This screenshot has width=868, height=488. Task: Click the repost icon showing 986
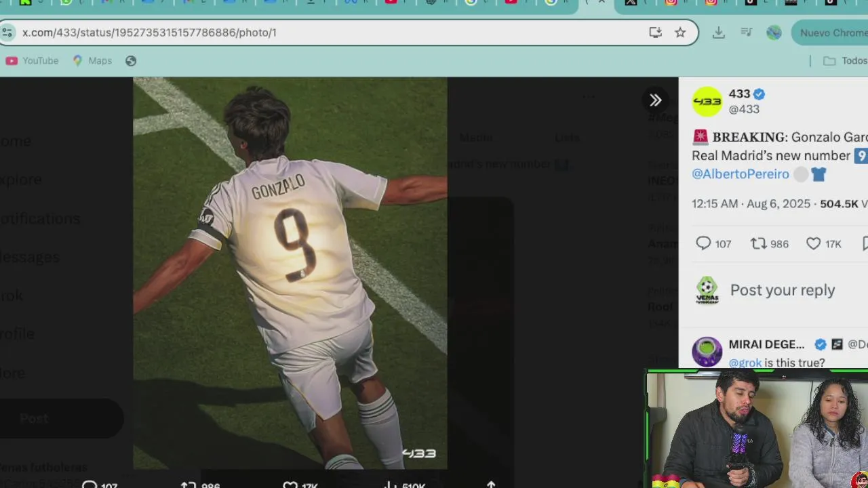click(758, 243)
